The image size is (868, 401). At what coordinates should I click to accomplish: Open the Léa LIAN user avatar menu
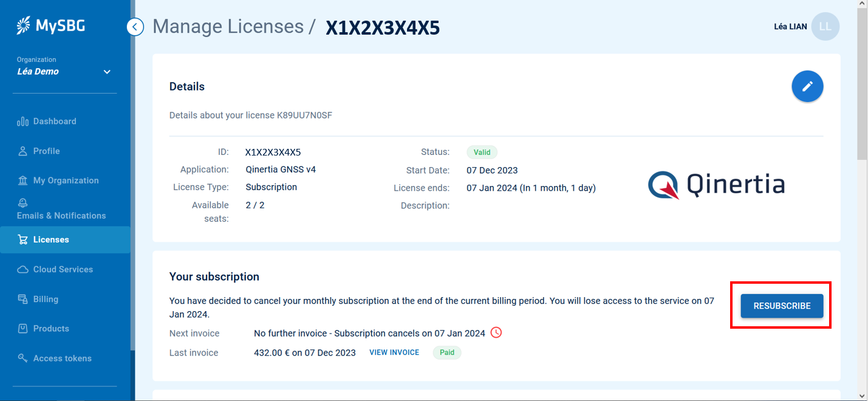pos(825,27)
